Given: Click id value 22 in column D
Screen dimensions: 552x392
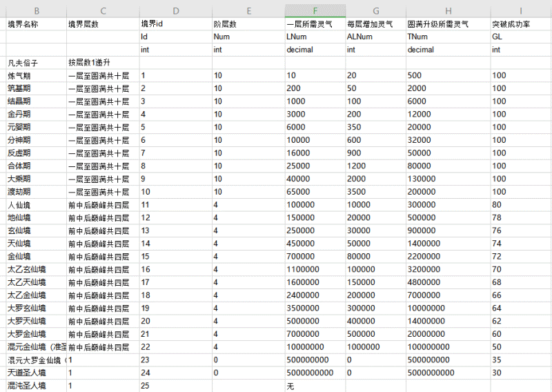Looking at the screenshot, I should tap(176, 347).
